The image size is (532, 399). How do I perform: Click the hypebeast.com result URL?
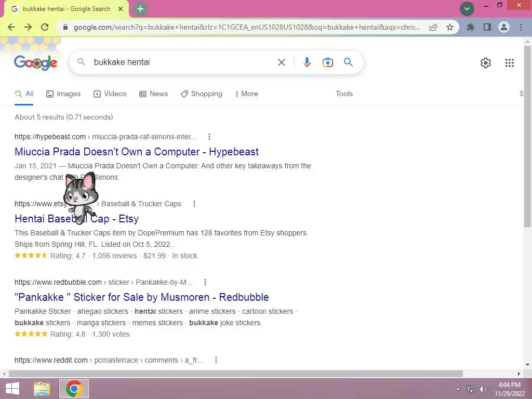tap(105, 137)
